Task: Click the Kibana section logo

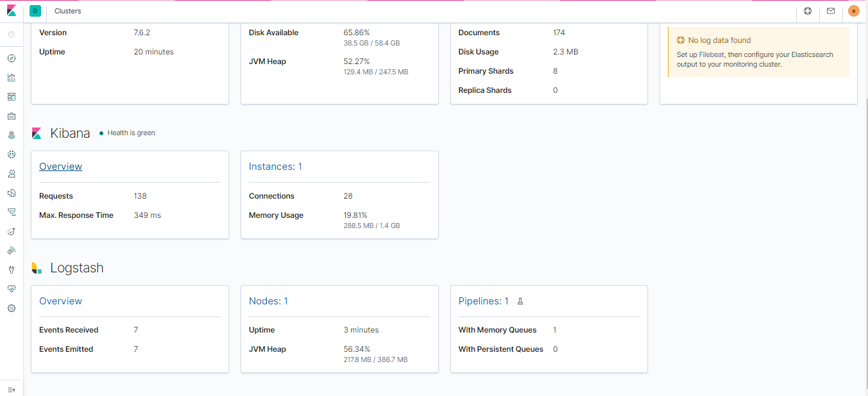Action: tap(37, 133)
